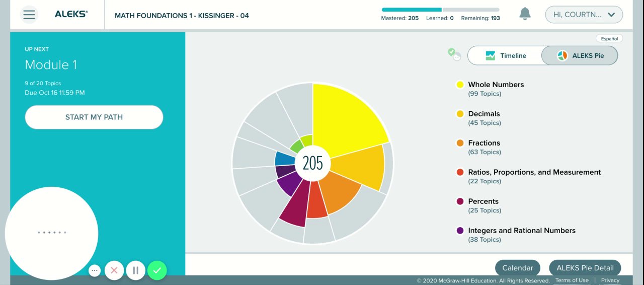This screenshot has height=285, width=644.
Task: Click the ALEKS Pie chart icon
Action: 562,56
